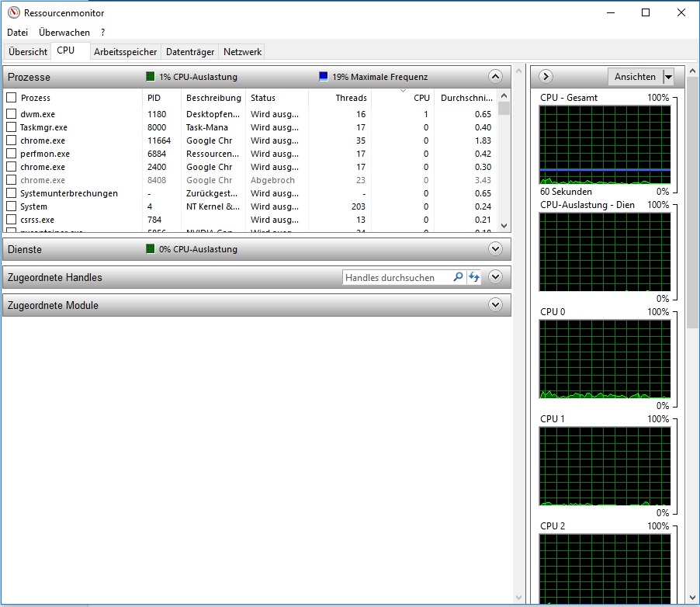Collapse the Prozesse section chevron

coord(495,77)
